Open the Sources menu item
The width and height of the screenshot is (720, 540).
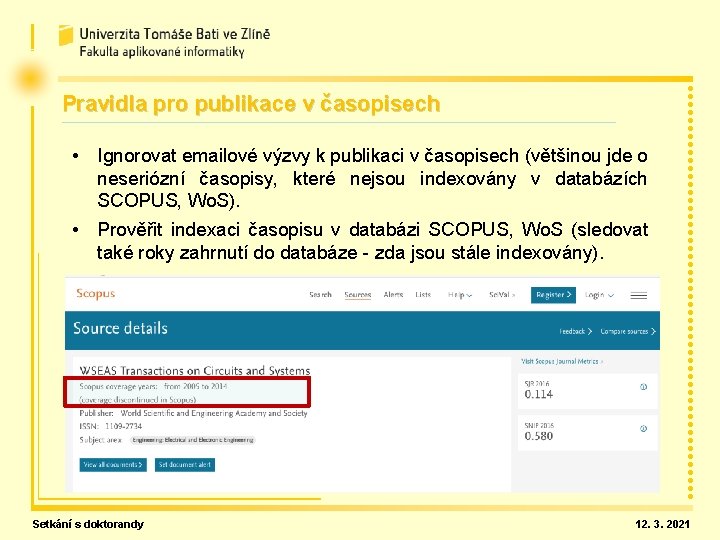click(x=358, y=295)
